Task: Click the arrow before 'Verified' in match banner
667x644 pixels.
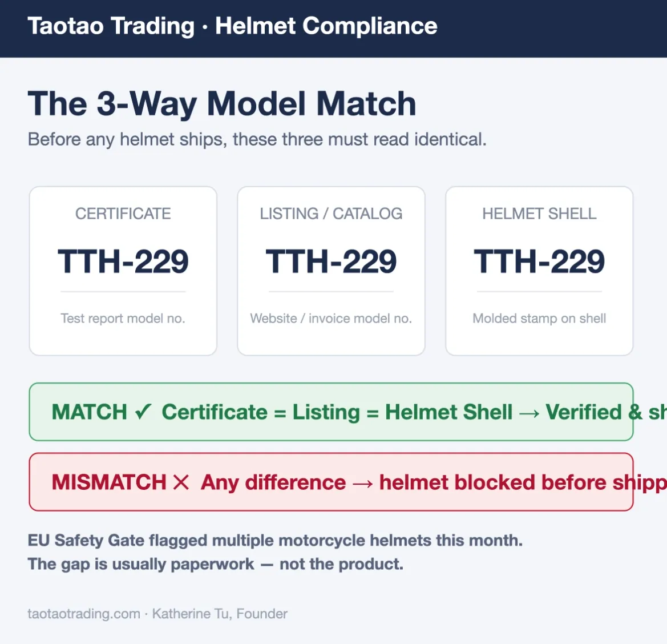Action: coord(529,413)
